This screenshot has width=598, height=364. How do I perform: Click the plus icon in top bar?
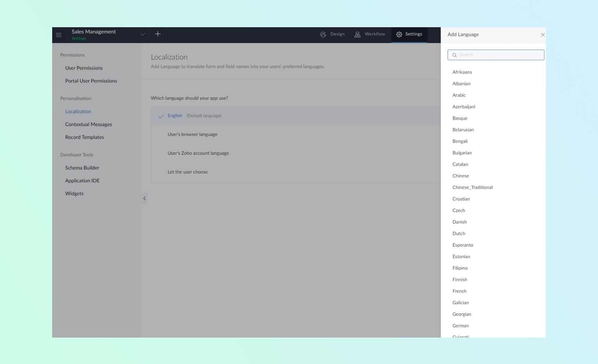point(158,34)
